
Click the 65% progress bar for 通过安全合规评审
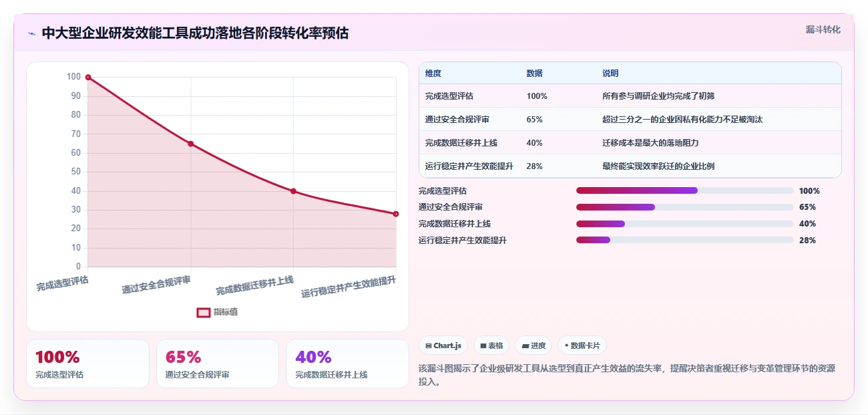(x=685, y=207)
